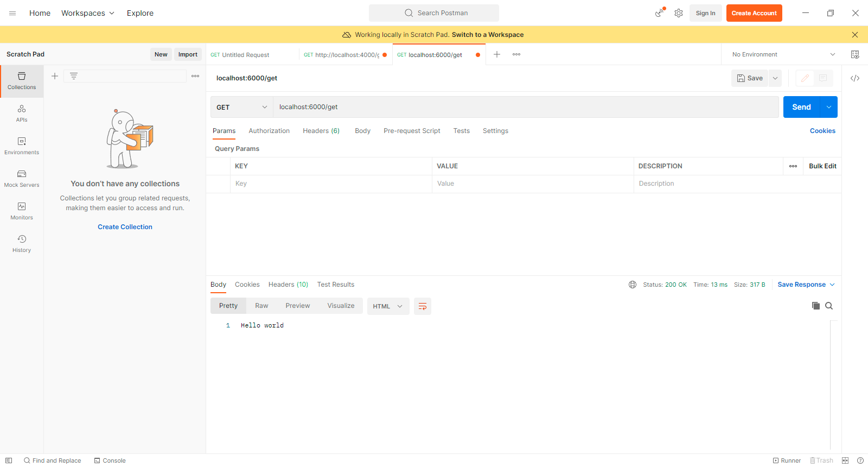Open the hamburger menu icon
Viewport: 868px width, 467px height.
tap(12, 13)
